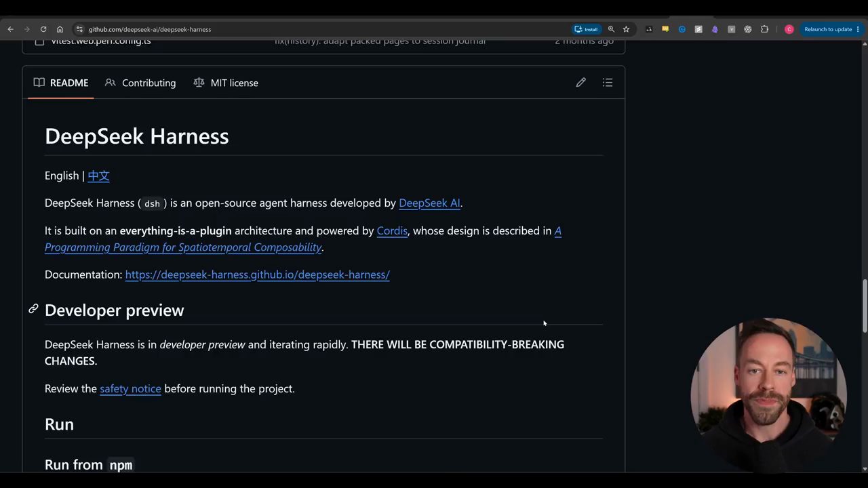Viewport: 868px width, 488px height.
Task: Open the gray striped extension icon
Action: [698, 29]
